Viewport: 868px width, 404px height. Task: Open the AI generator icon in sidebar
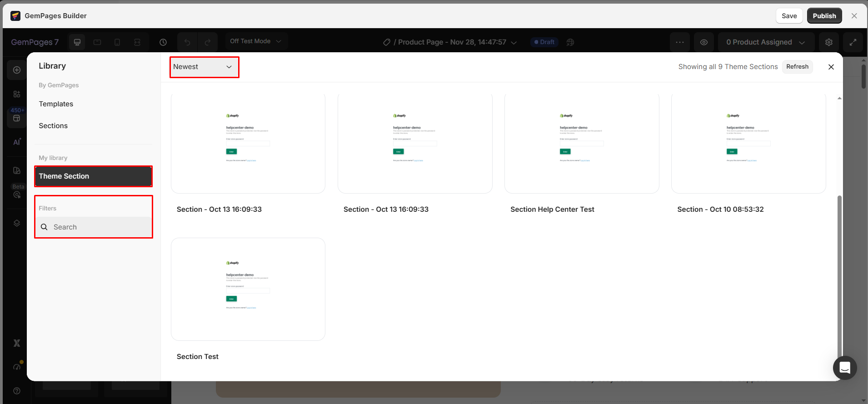[x=17, y=142]
